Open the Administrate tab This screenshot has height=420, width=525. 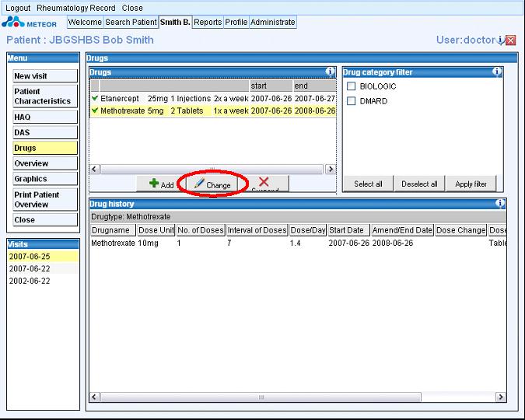tap(272, 22)
